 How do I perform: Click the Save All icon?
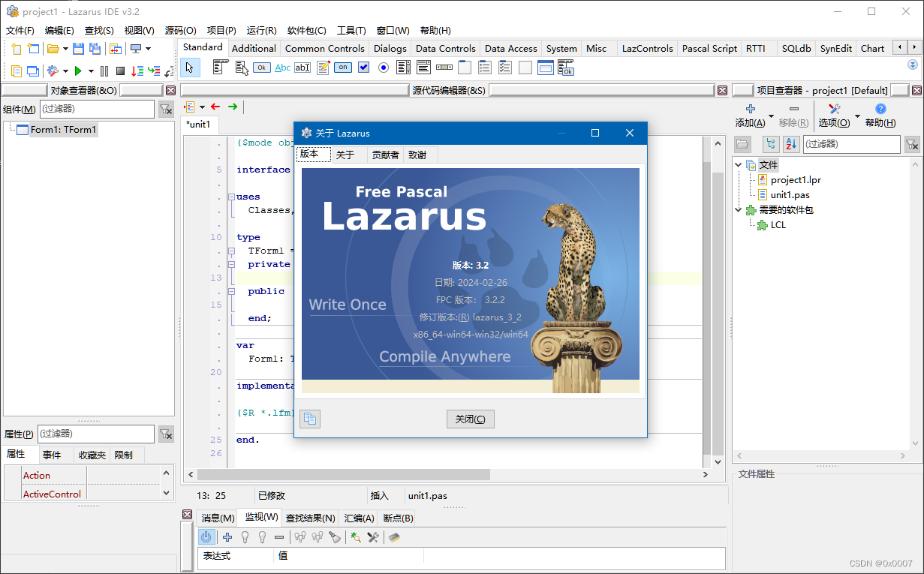[95, 49]
